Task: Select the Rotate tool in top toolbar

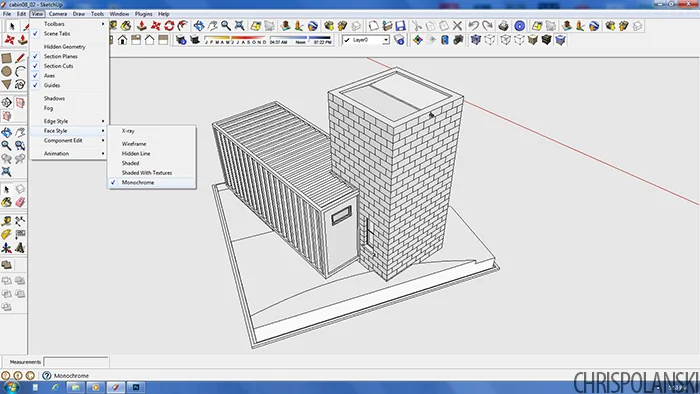Action: pyautogui.click(x=169, y=26)
